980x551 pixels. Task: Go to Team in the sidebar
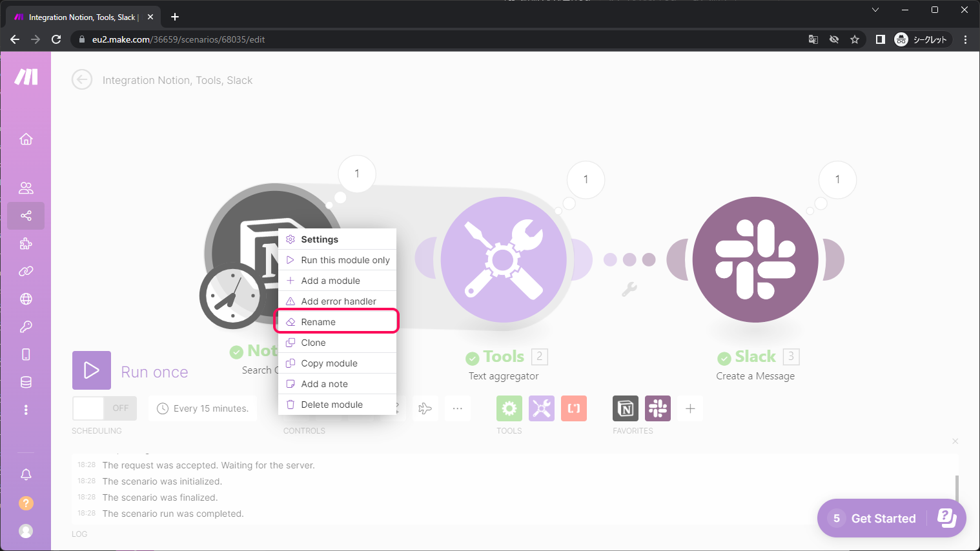click(26, 188)
